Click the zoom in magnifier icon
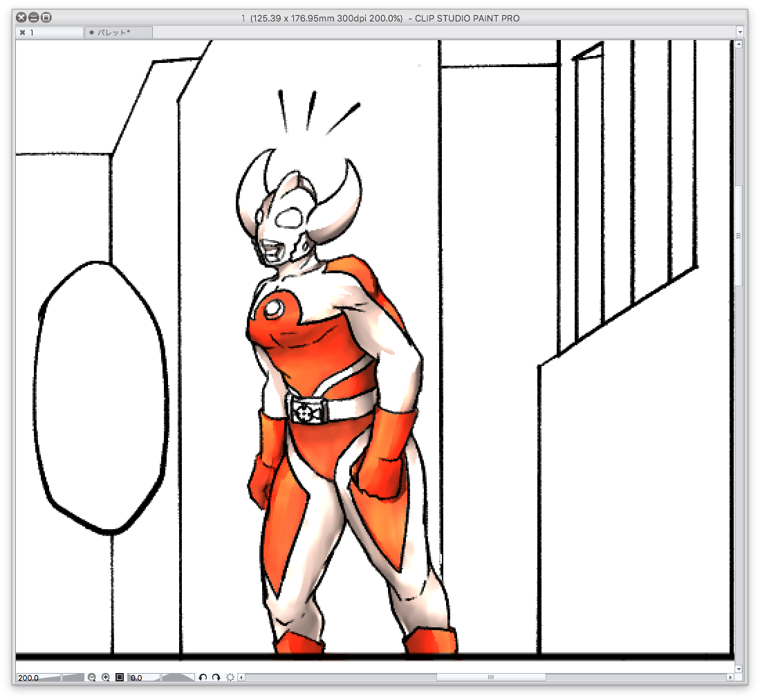This screenshot has width=760, height=700. click(x=106, y=677)
